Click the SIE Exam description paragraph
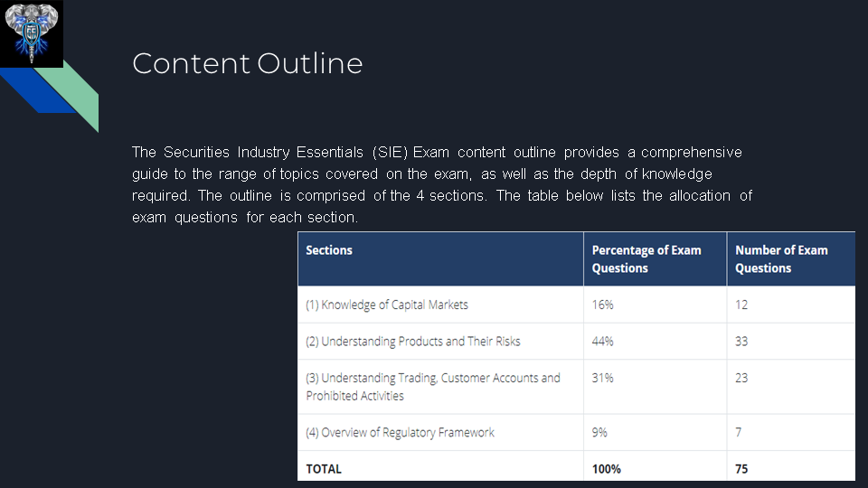Screen dimensions: 868x488 click(441, 184)
